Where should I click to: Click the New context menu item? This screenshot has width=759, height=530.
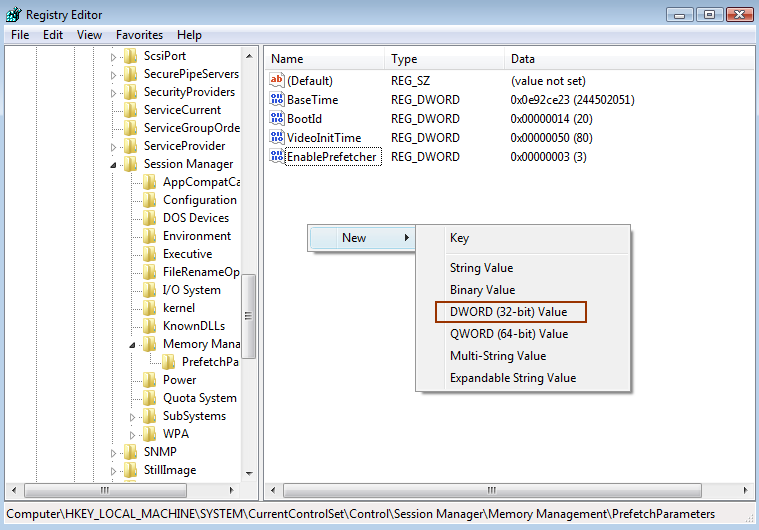(x=362, y=238)
